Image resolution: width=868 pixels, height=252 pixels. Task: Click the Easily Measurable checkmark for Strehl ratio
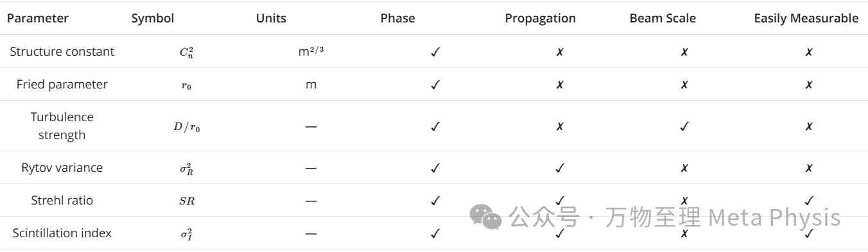pyautogui.click(x=809, y=201)
